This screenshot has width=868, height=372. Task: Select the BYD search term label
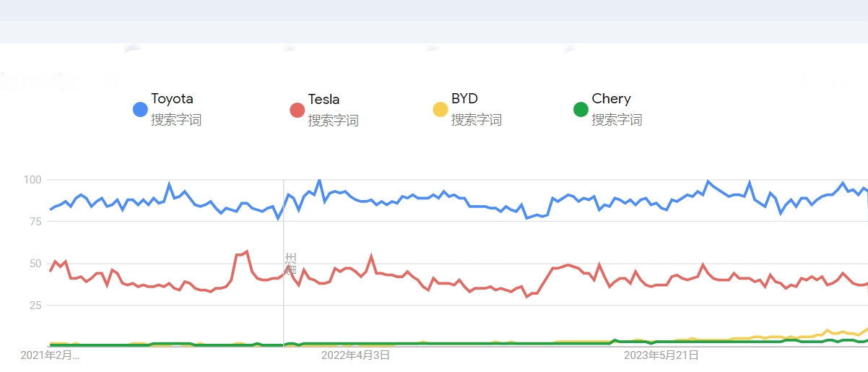tap(464, 99)
